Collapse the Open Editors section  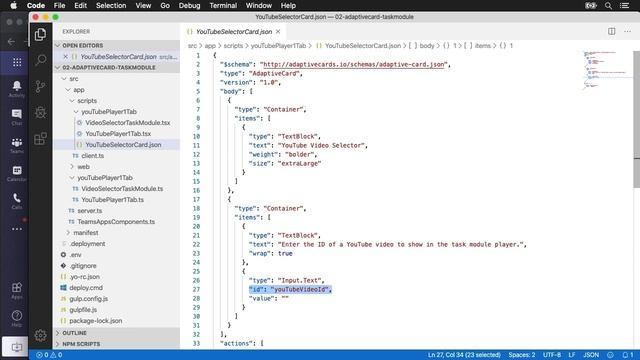pos(117,45)
